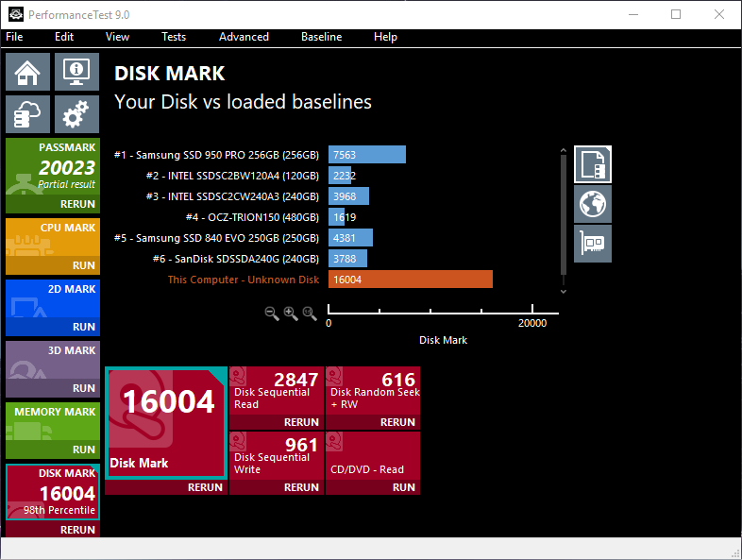Click the chart scroll down arrow

point(564,292)
